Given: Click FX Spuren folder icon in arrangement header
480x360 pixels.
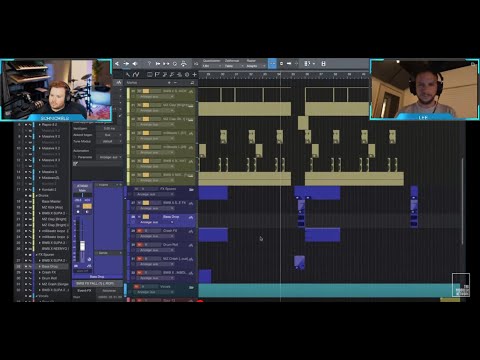Looking at the screenshot, I should [191, 189].
